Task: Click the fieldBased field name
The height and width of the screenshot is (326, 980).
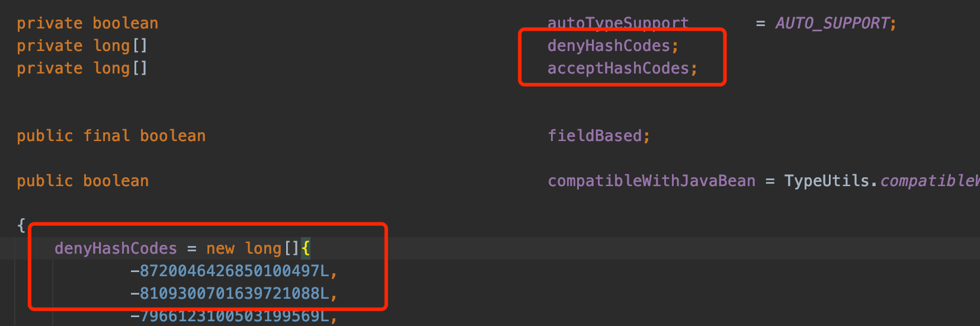Action: coord(595,136)
